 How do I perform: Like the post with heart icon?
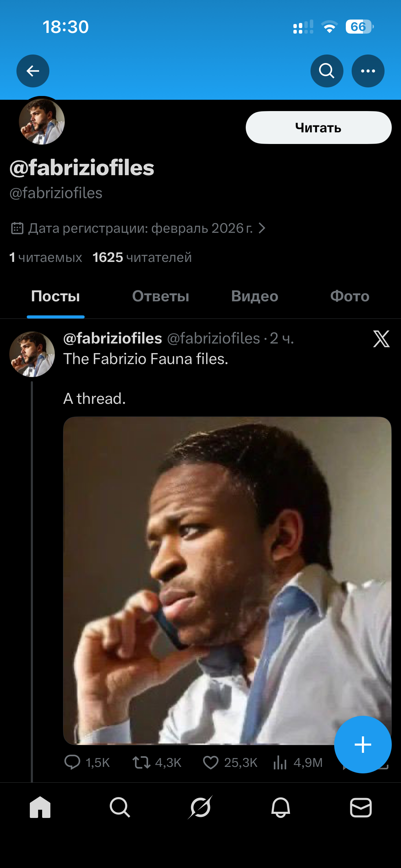click(x=211, y=762)
